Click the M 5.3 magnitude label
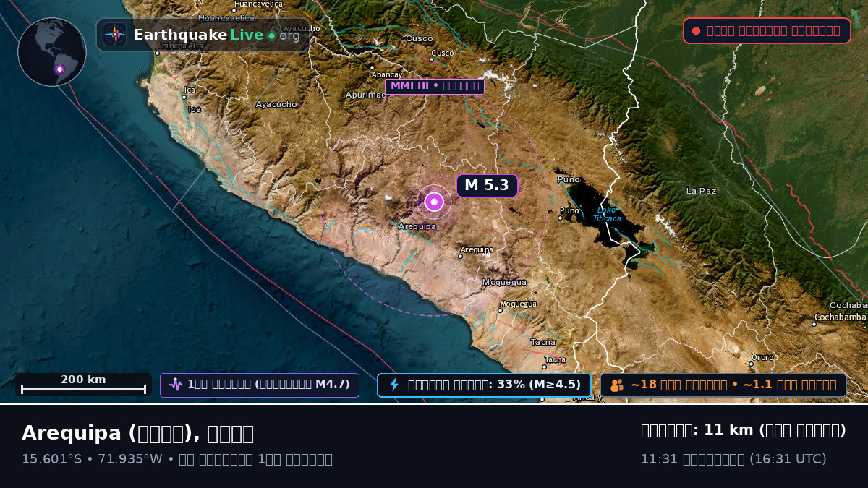 487,185
